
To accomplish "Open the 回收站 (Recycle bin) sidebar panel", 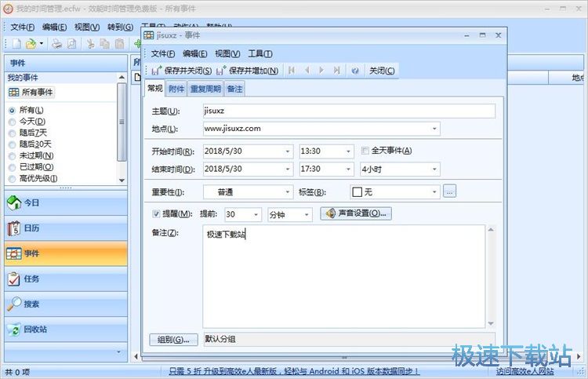I will pos(66,330).
